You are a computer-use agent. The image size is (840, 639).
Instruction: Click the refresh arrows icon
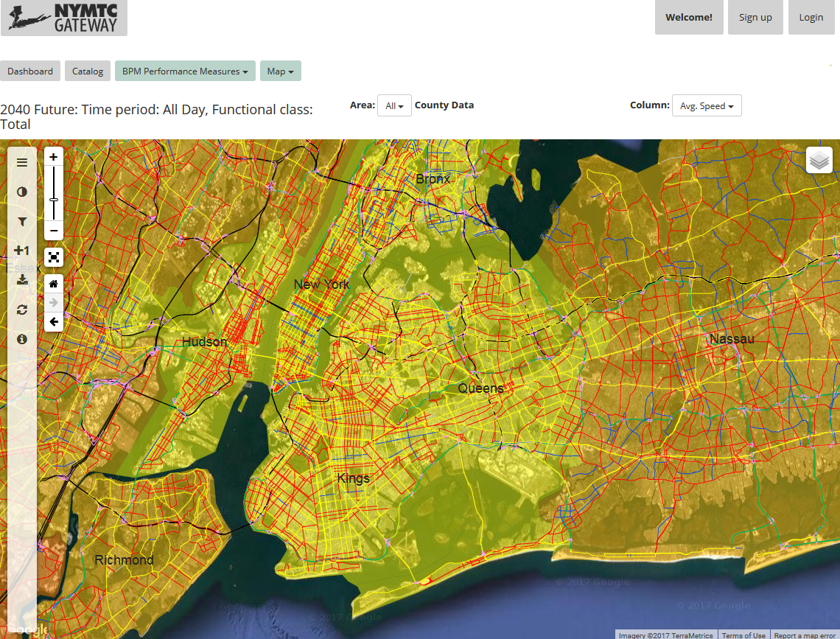click(x=22, y=310)
